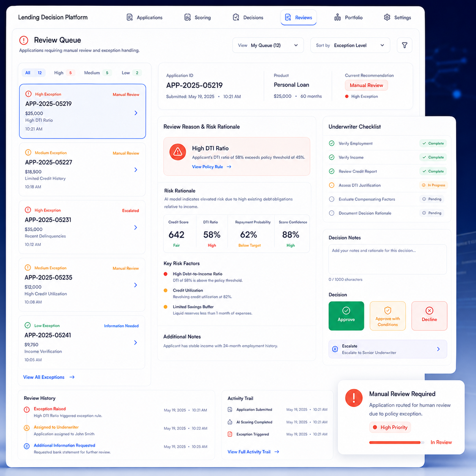
Task: Select the All 12 filter tab
Action: coord(33,73)
